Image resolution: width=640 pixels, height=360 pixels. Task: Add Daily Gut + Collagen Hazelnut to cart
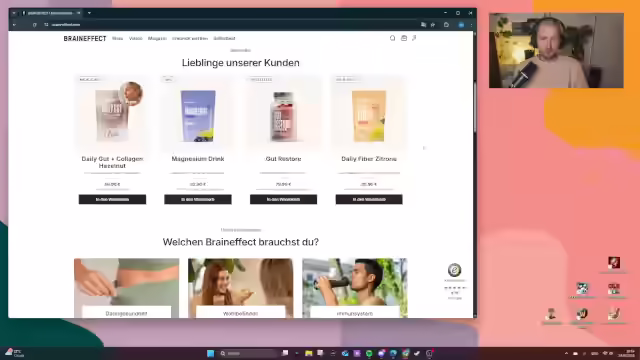pos(112,199)
